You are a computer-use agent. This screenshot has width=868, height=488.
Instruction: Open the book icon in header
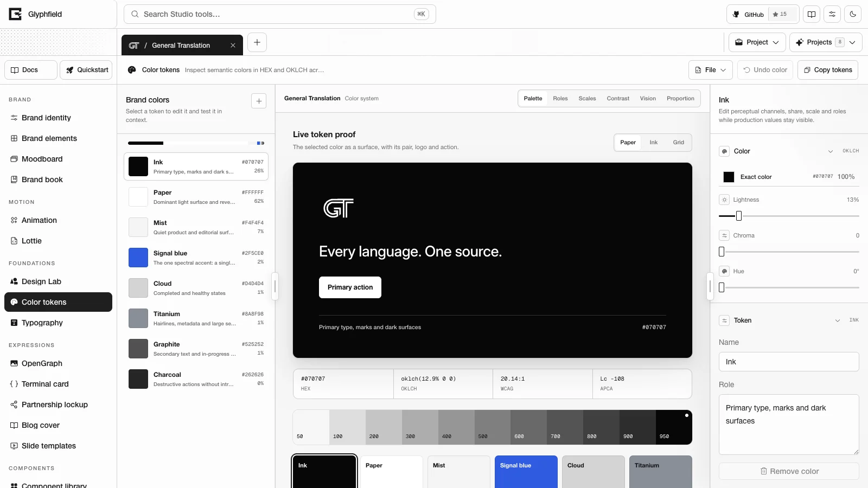tap(812, 14)
